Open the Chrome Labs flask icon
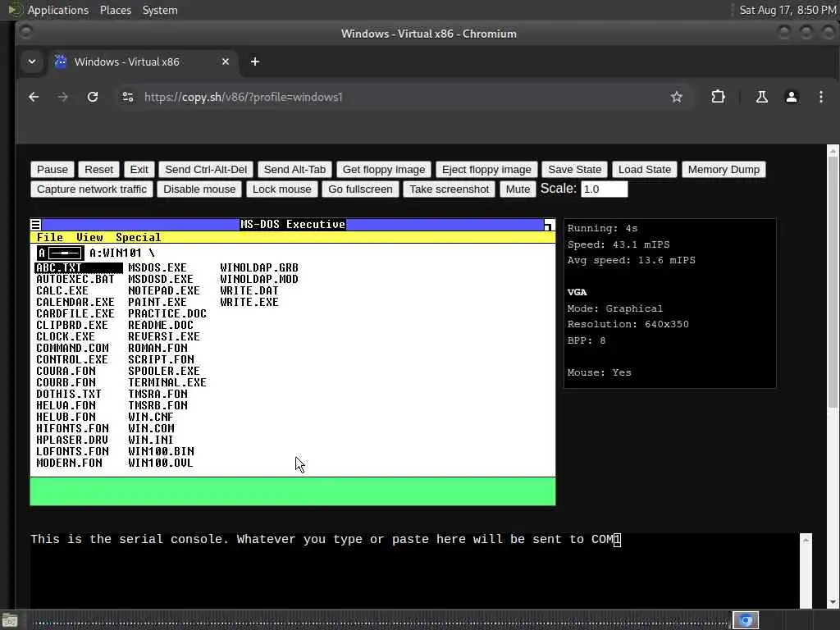The height and width of the screenshot is (630, 840). point(761,97)
